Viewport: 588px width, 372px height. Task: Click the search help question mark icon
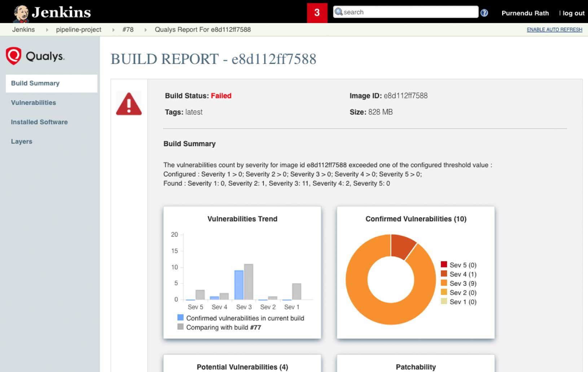[484, 13]
